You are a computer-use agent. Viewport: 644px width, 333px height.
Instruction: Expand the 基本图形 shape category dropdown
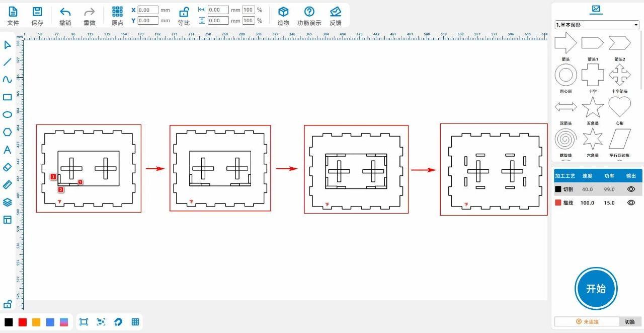(597, 25)
